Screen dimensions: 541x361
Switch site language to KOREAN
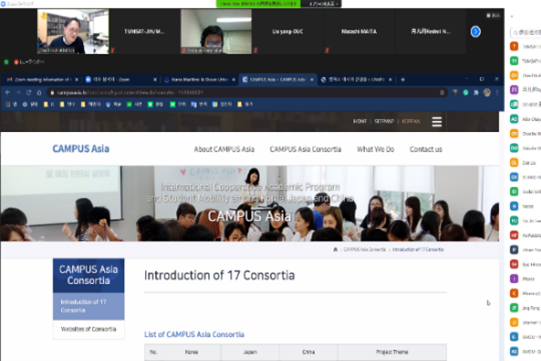pos(411,121)
